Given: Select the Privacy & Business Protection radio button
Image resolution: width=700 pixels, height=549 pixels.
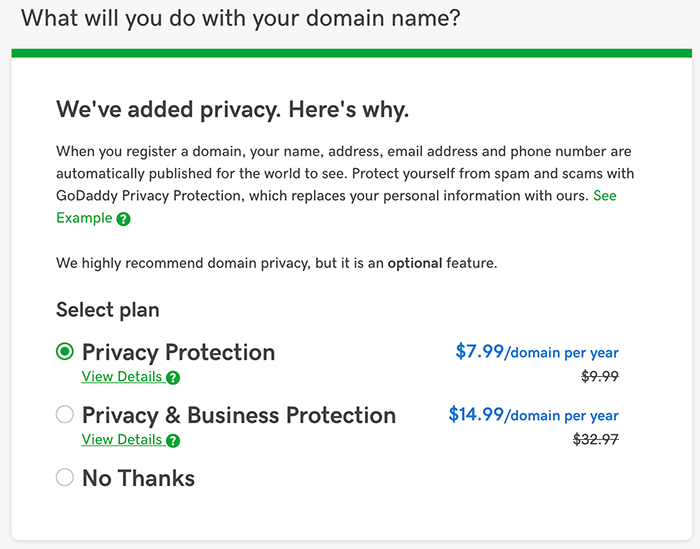Looking at the screenshot, I should pyautogui.click(x=65, y=414).
